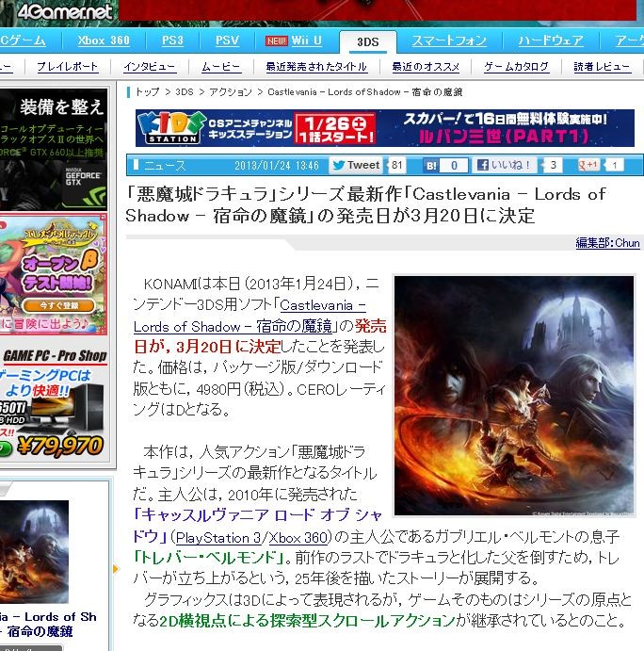Open the PS3 platform tab
The image size is (644, 651).
pos(172,41)
